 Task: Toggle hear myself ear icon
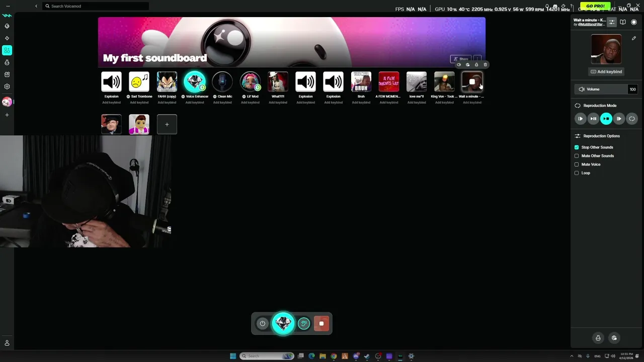coord(303,324)
